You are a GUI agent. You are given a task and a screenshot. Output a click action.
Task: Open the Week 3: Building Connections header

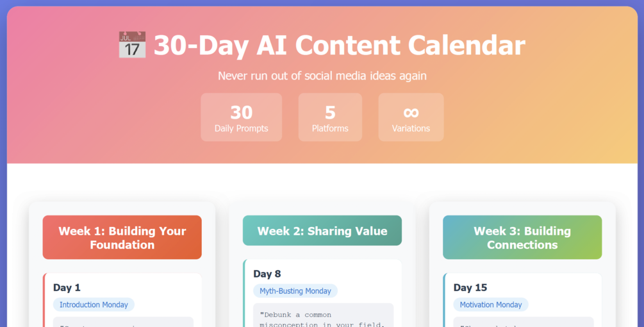(x=522, y=237)
